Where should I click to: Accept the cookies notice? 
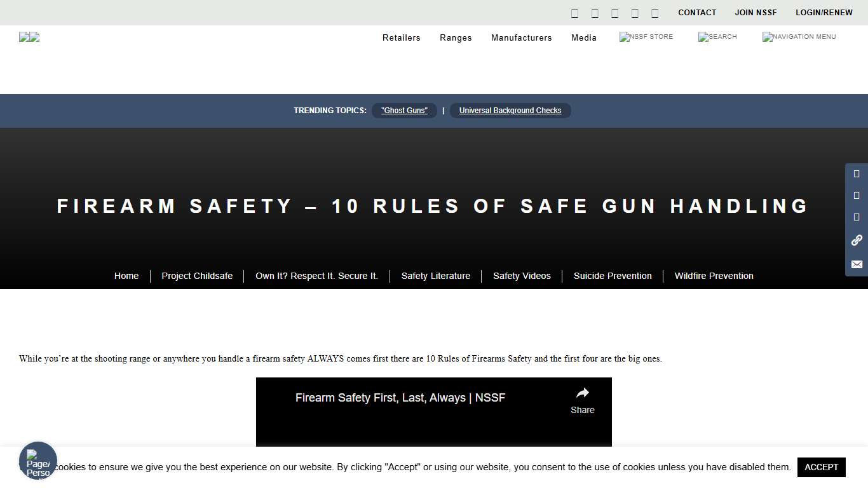(x=821, y=467)
